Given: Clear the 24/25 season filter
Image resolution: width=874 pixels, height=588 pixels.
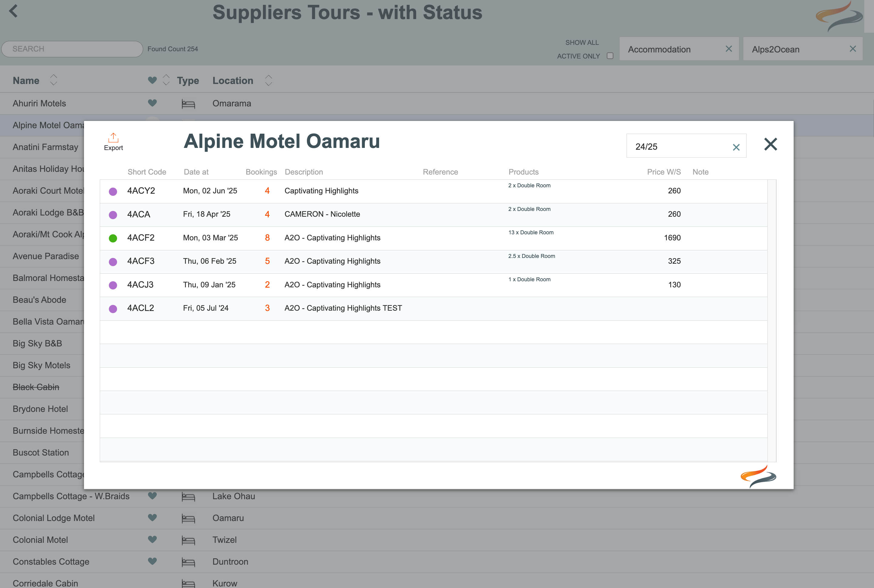Looking at the screenshot, I should (x=736, y=147).
